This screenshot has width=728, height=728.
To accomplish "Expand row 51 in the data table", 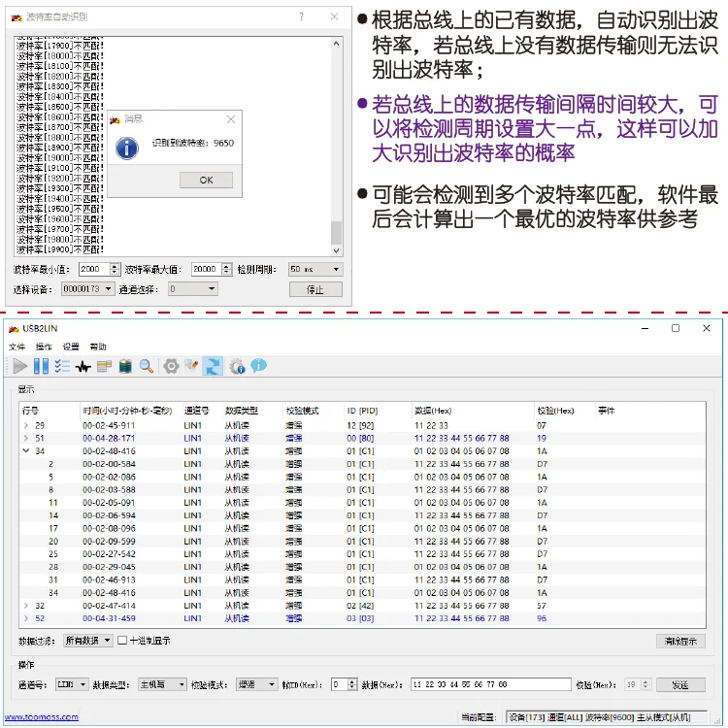I will pos(26,438).
